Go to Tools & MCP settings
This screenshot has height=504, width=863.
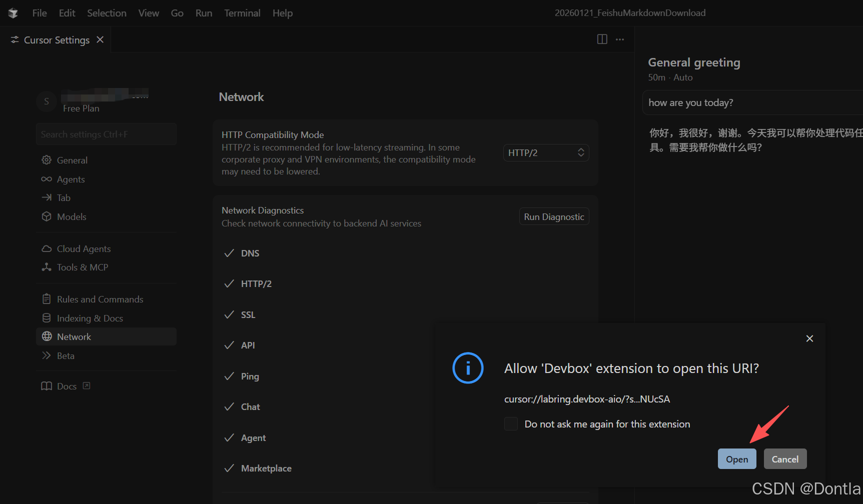click(106, 267)
